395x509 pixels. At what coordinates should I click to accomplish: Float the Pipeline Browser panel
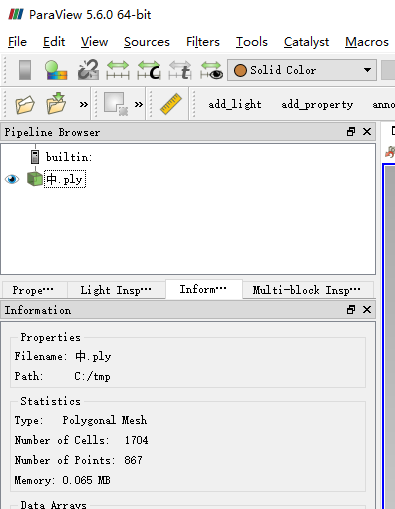tap(351, 132)
